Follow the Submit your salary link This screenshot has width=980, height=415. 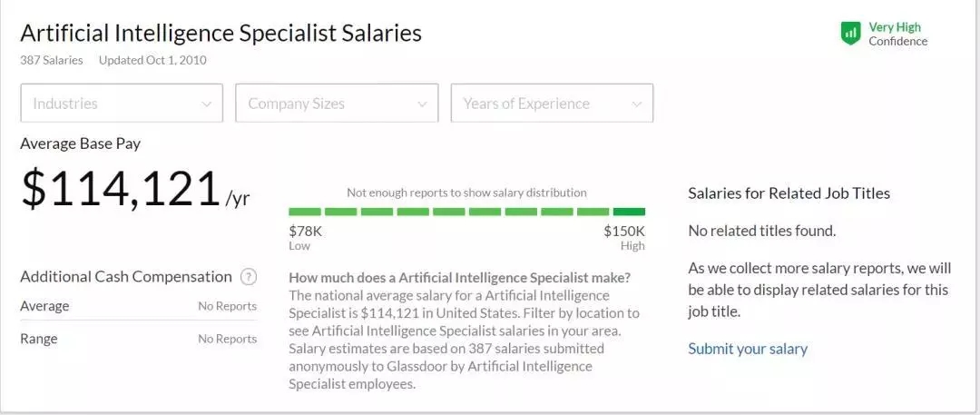pos(748,349)
